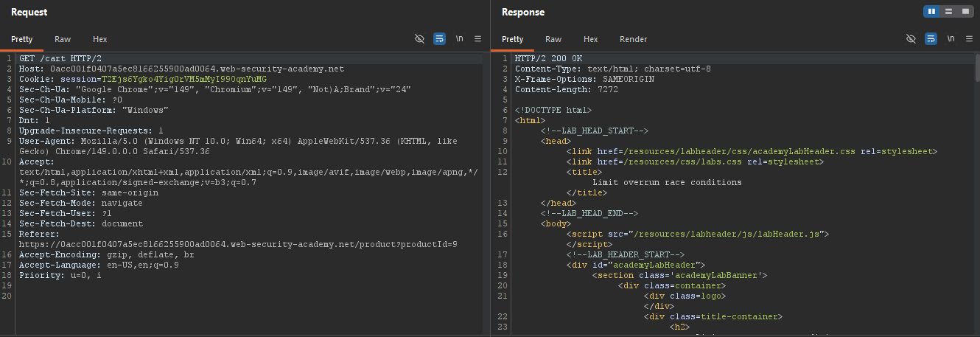Toggle line wrap icon in Response panel

click(931, 39)
